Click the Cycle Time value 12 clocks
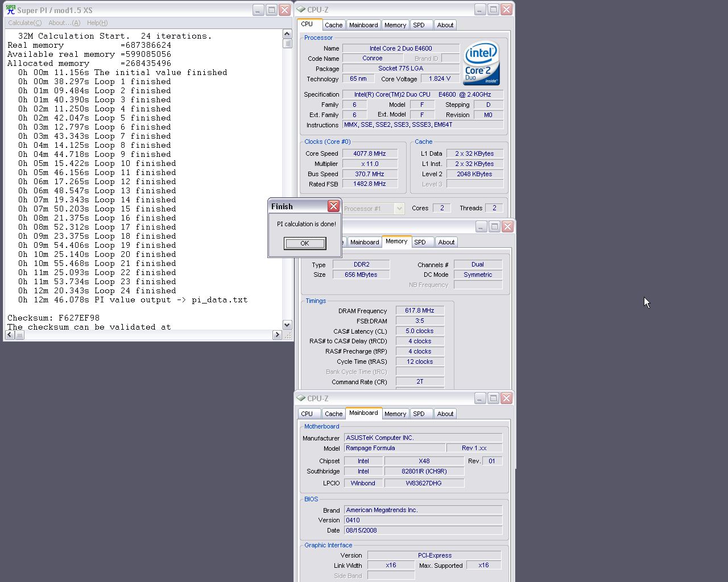 pyautogui.click(x=420, y=361)
